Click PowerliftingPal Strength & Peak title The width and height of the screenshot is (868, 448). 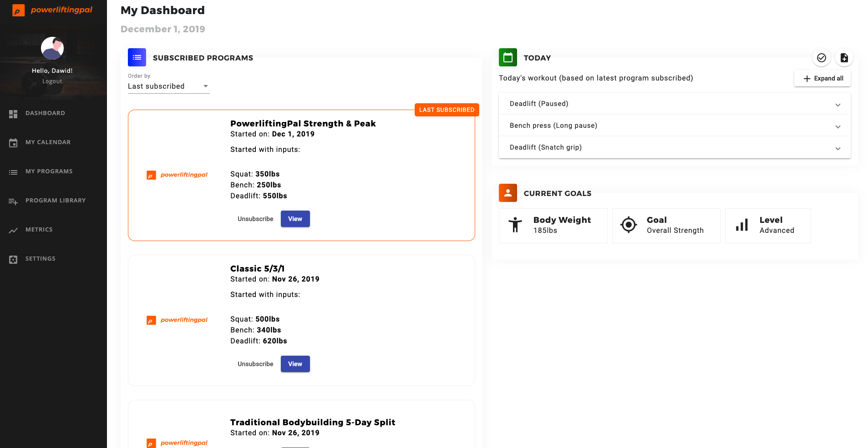tap(303, 123)
